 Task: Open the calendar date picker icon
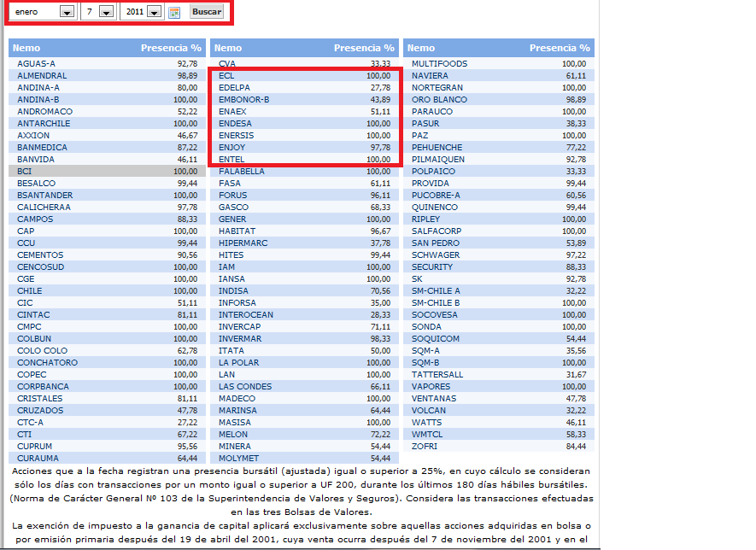[x=174, y=12]
